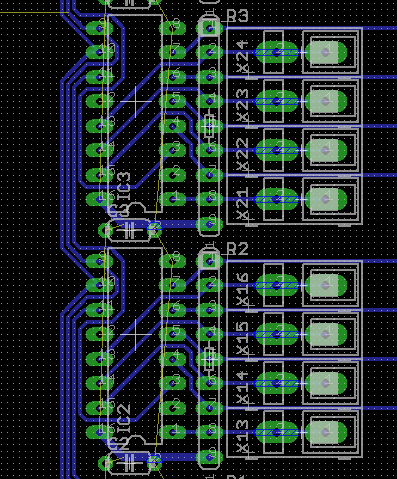Screen dimensions: 397x479
Task: Click the oval hatched pad of X24
Action: tap(276, 52)
